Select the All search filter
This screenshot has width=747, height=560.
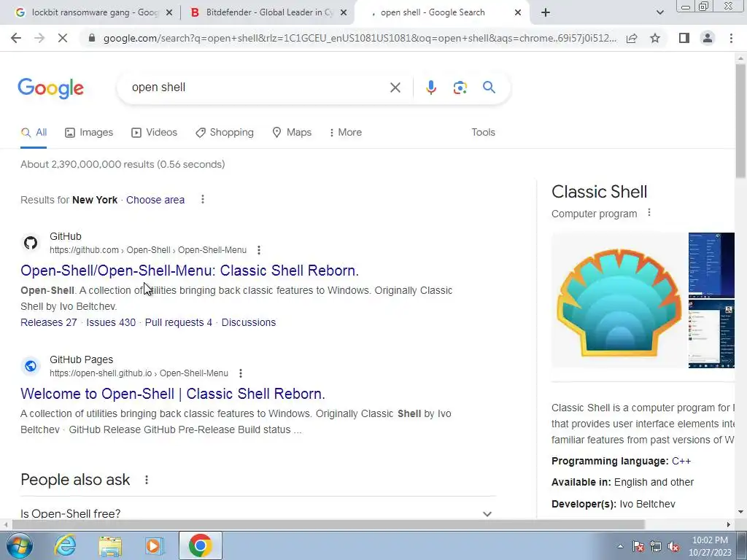34,133
